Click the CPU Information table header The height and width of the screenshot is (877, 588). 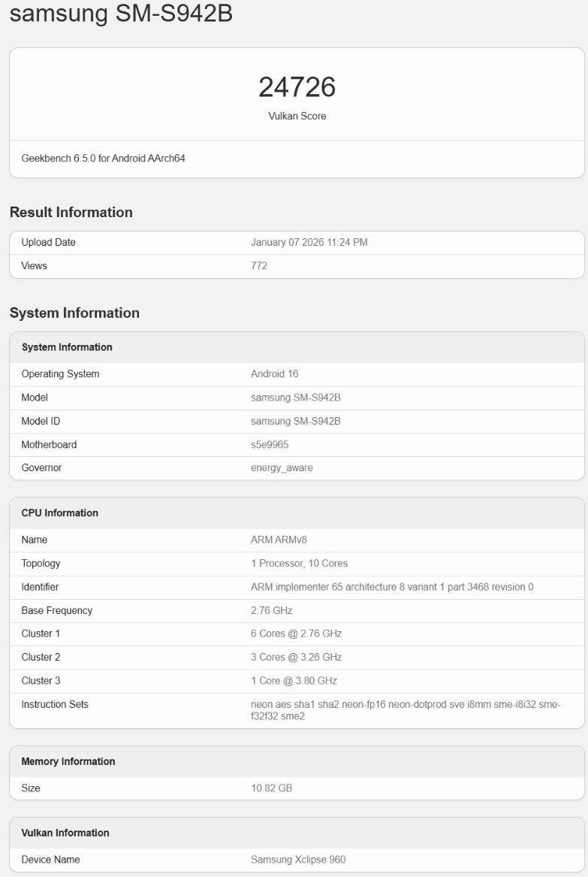[x=60, y=513]
